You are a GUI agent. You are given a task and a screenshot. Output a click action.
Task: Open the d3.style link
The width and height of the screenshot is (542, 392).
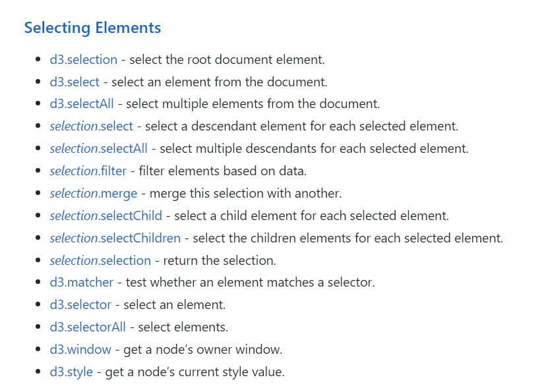coord(72,372)
